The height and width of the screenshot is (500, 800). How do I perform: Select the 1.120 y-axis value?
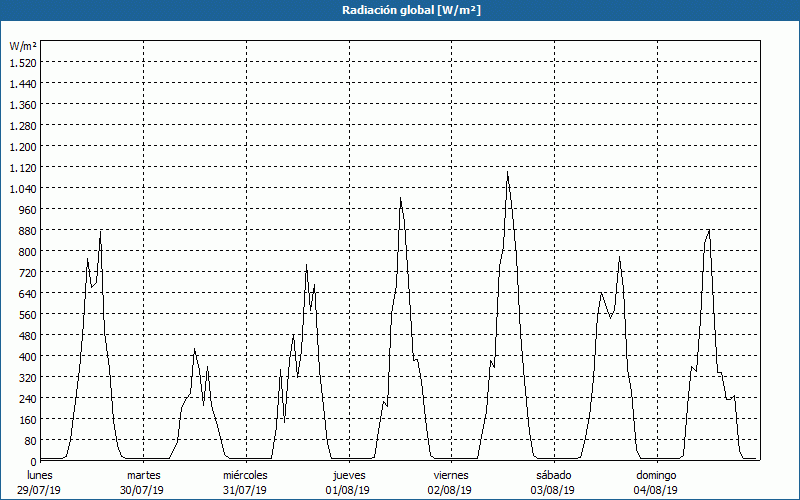point(23,167)
